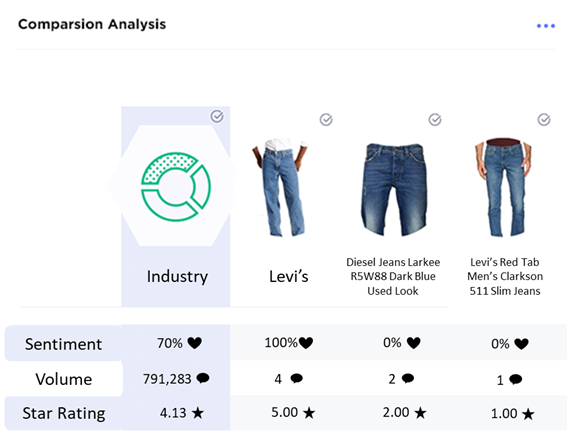
Task: Open the Levi's Red Tab jeans image
Action: point(503,187)
